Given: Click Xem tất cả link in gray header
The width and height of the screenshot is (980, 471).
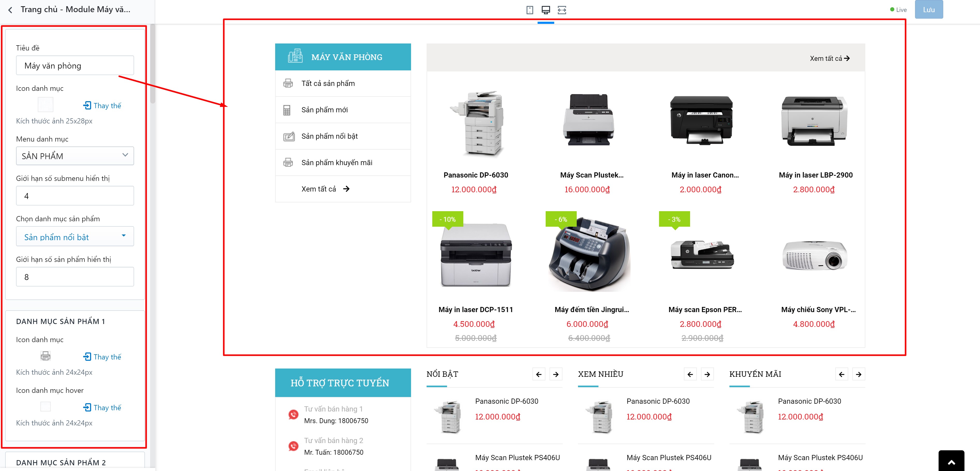Looking at the screenshot, I should (x=830, y=58).
